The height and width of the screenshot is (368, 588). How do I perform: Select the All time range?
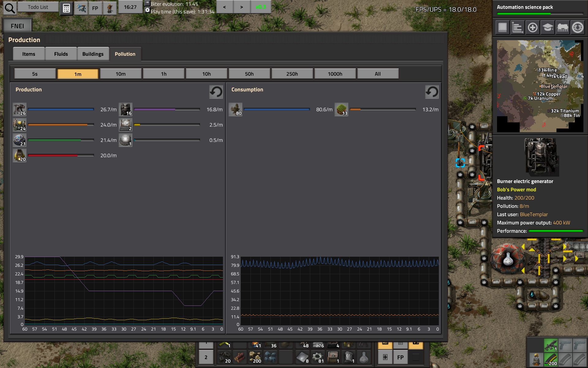click(378, 74)
